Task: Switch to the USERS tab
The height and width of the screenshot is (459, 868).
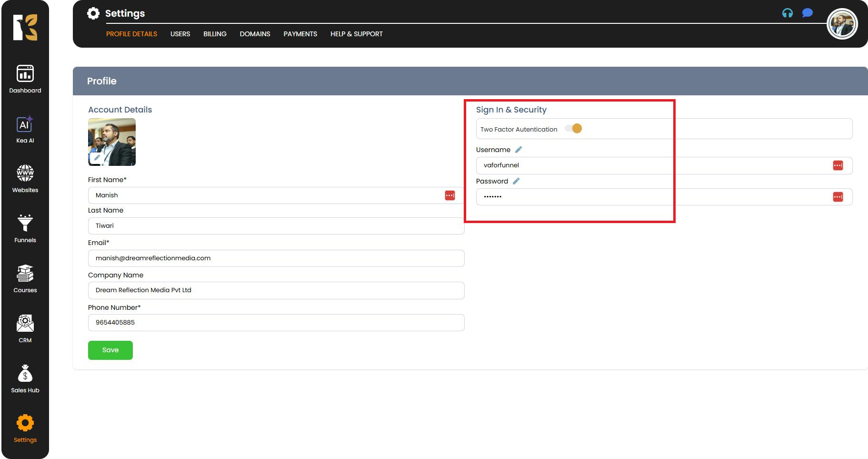Action: tap(180, 34)
